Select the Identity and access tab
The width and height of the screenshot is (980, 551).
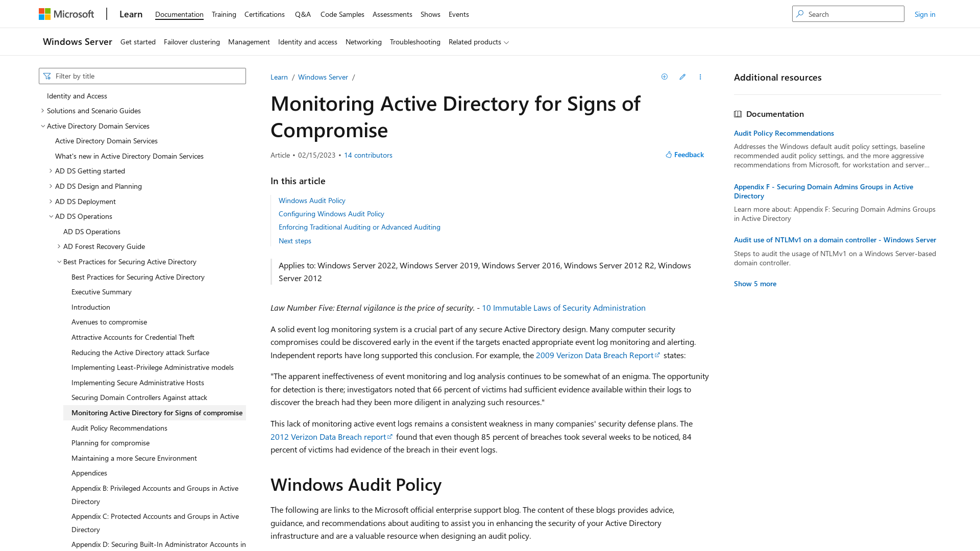(x=308, y=42)
